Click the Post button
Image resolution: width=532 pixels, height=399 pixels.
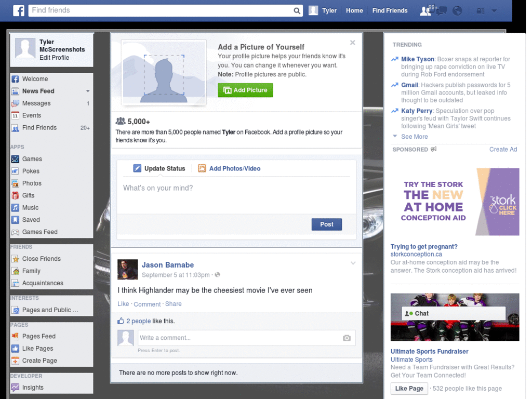coord(327,224)
